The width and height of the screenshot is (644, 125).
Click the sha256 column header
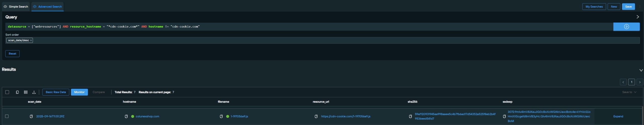click(x=412, y=102)
